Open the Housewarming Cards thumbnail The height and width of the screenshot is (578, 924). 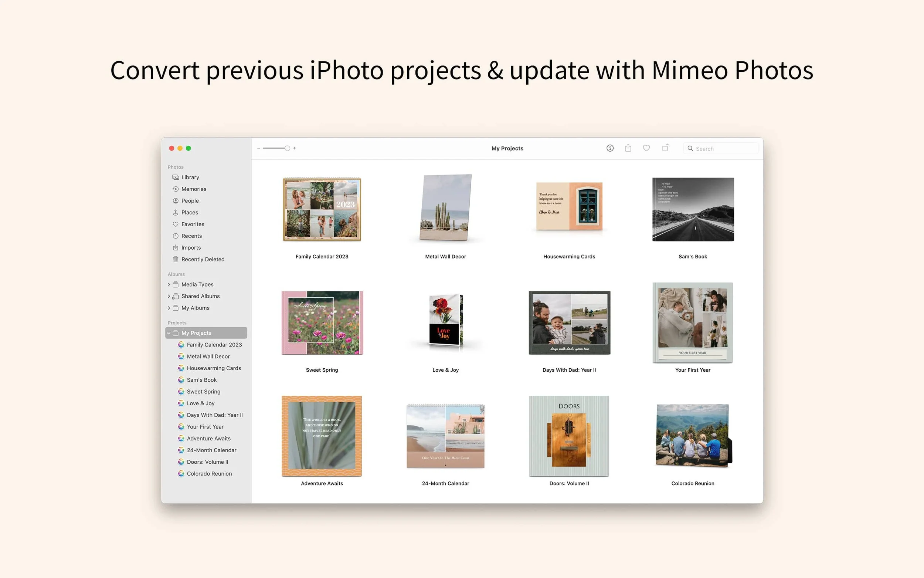click(569, 206)
